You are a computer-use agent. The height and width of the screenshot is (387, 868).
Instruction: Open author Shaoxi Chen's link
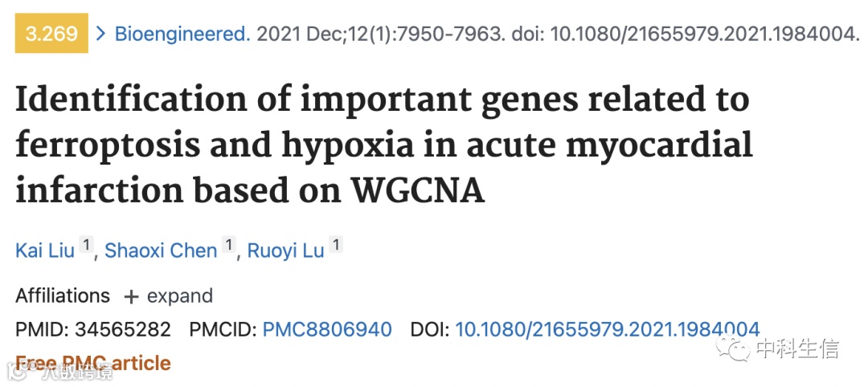coord(161,251)
